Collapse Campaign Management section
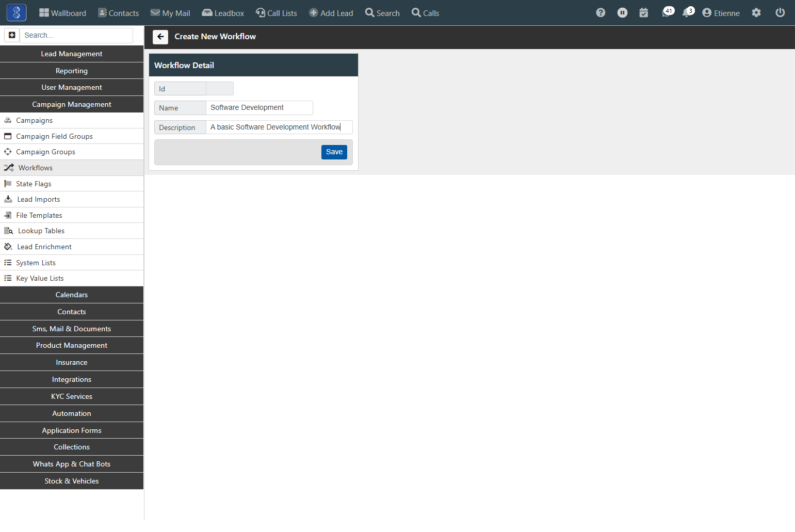This screenshot has width=795, height=532. [72, 104]
